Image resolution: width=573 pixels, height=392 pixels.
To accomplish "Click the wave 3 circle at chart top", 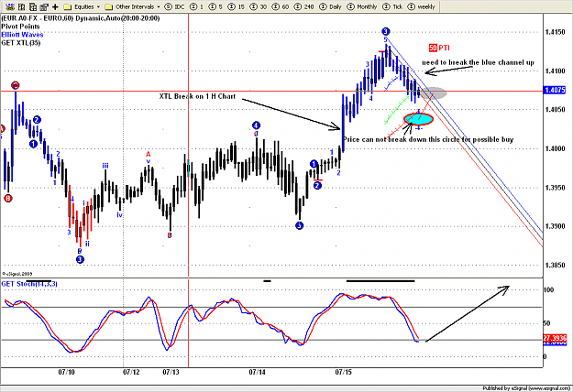I will click(386, 31).
